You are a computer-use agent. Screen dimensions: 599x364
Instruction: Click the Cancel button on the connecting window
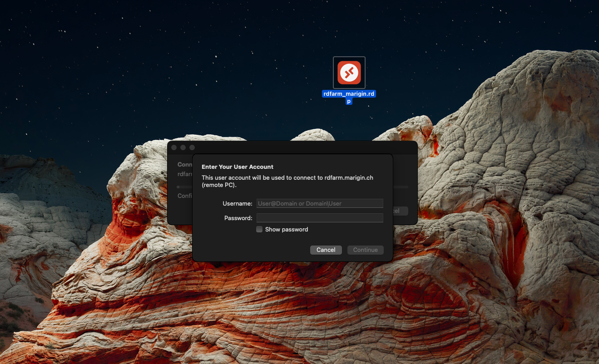click(x=401, y=211)
